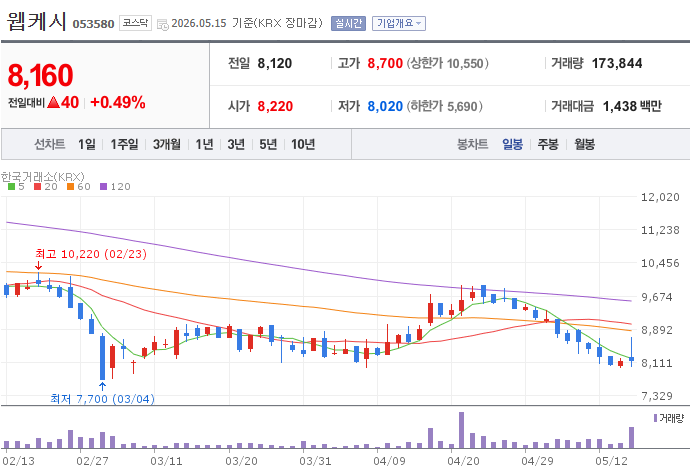Click the 12,020 price axis label
This screenshot has height=471, width=690.
[660, 197]
